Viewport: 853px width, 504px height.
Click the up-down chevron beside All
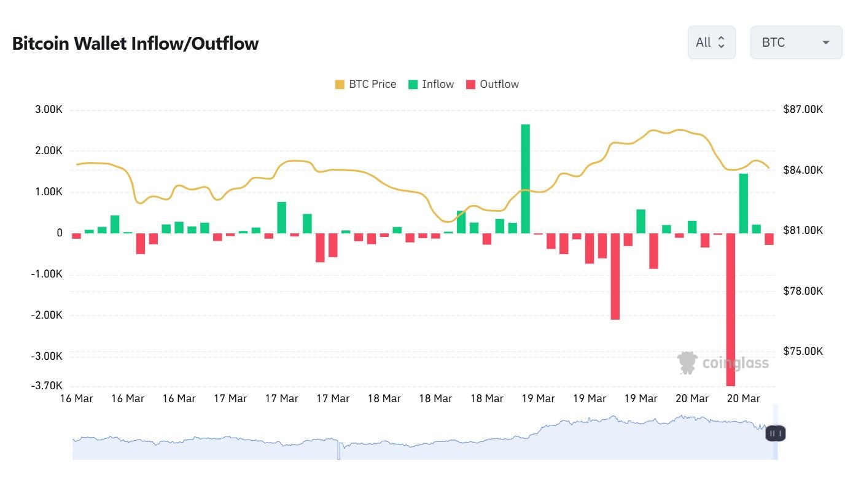point(722,42)
